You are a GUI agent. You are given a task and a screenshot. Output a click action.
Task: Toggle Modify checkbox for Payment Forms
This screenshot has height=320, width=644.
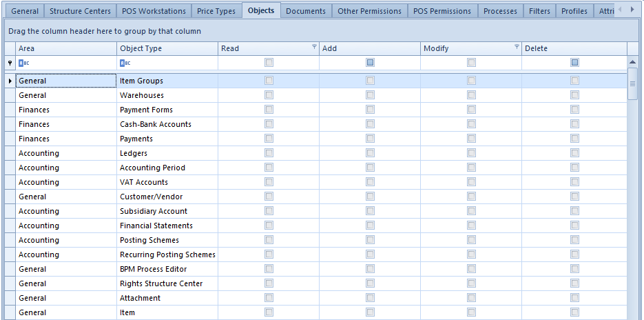click(x=472, y=110)
